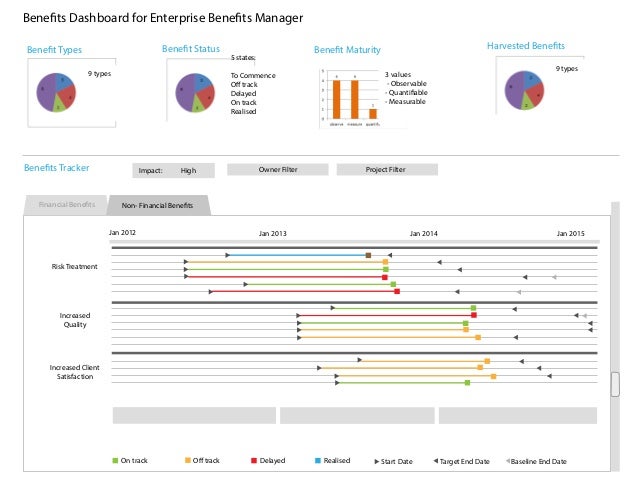Image resolution: width=638 pixels, height=479 pixels.
Task: Click the Observable maturity value
Action: pos(408,83)
